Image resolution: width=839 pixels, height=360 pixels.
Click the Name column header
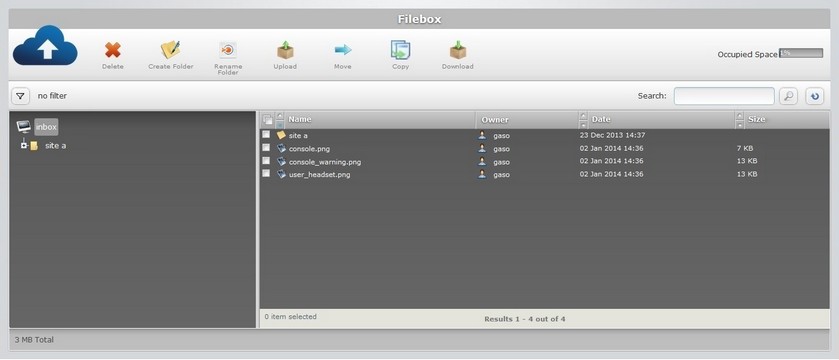coord(300,119)
